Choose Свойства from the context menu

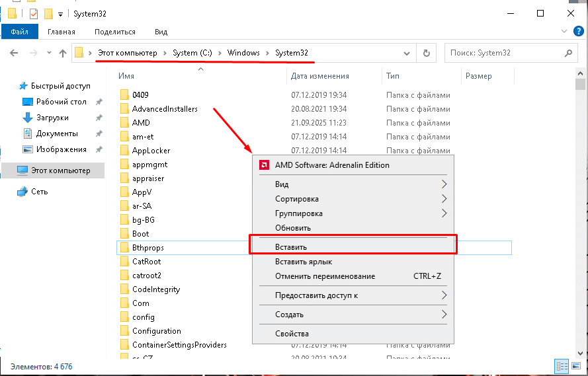coord(292,334)
